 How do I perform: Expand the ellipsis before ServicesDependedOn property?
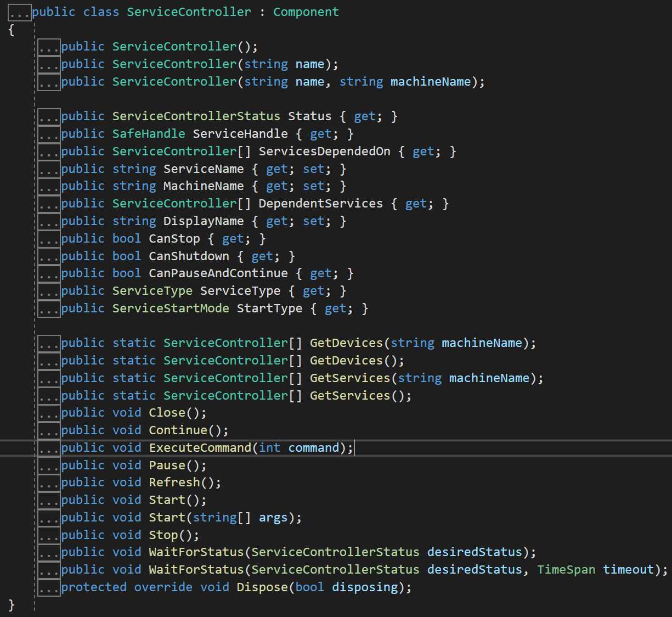[x=49, y=152]
